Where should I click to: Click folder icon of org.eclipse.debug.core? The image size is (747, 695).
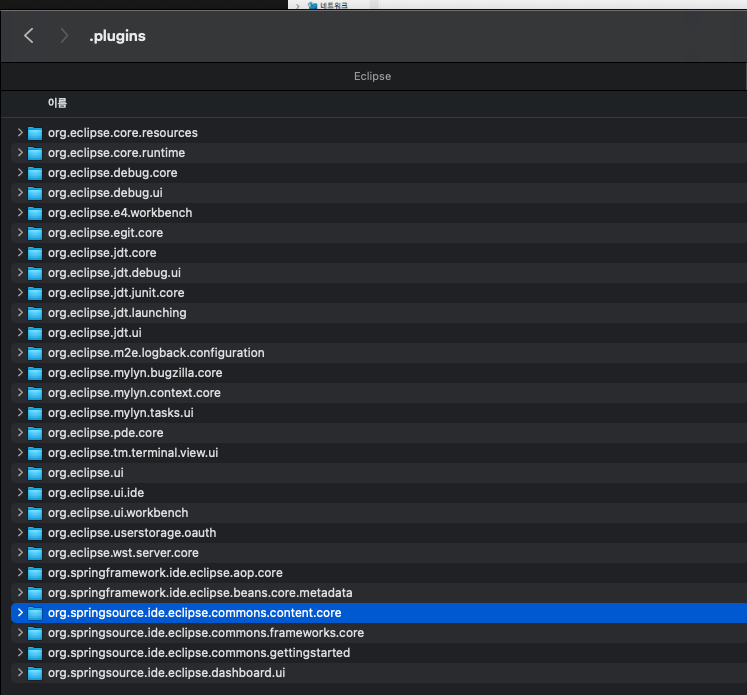35,173
